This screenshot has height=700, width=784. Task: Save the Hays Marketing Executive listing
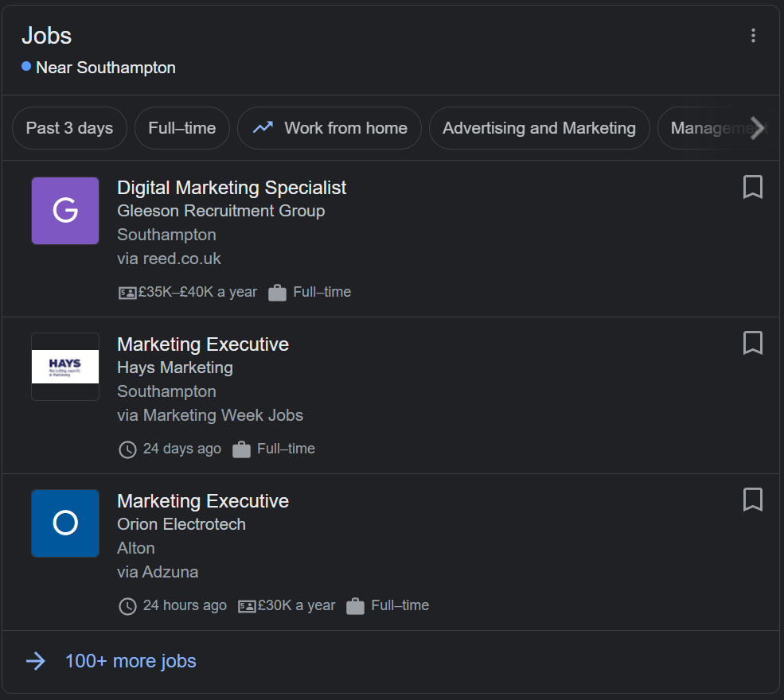[752, 343]
